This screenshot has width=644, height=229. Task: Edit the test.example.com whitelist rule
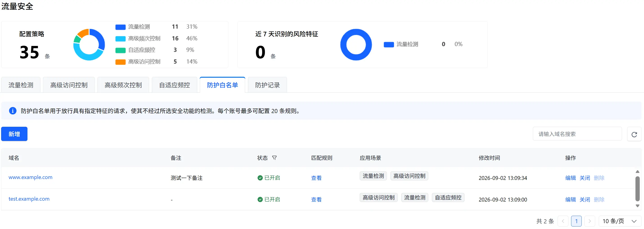[x=570, y=200]
